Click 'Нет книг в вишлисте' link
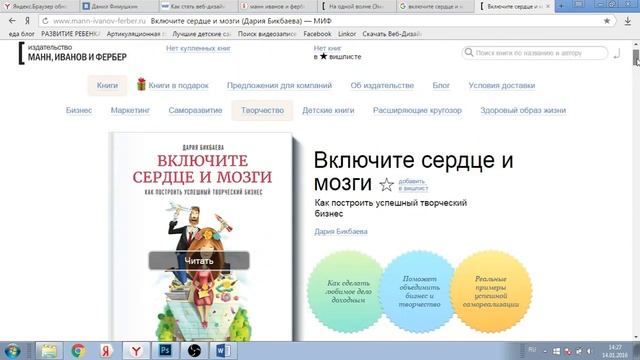 tap(337, 52)
